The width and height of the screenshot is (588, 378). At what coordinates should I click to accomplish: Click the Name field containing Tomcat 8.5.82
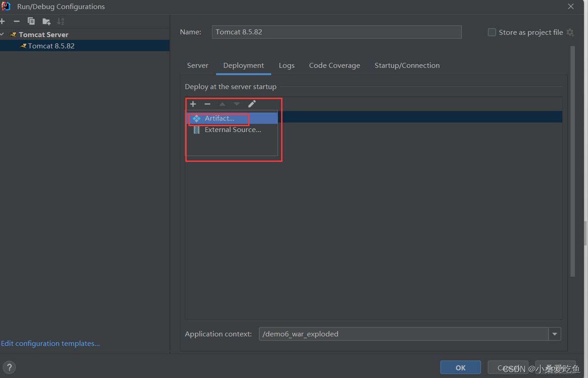click(x=336, y=32)
